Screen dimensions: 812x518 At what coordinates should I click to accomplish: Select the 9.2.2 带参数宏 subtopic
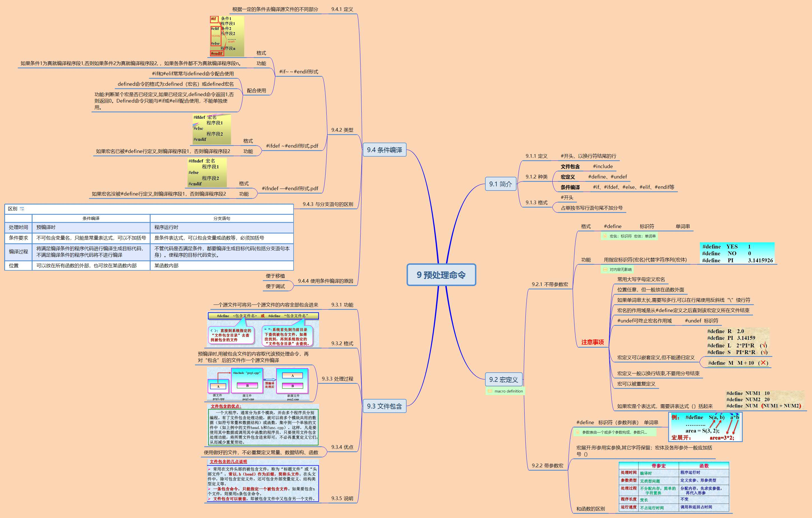tap(547, 466)
